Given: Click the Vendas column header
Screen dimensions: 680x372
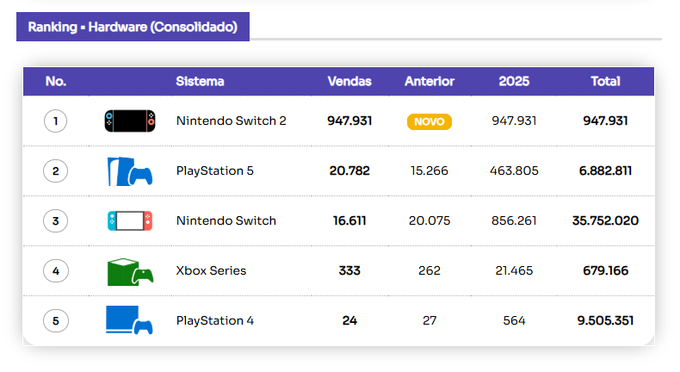Looking at the screenshot, I should pos(350,81).
